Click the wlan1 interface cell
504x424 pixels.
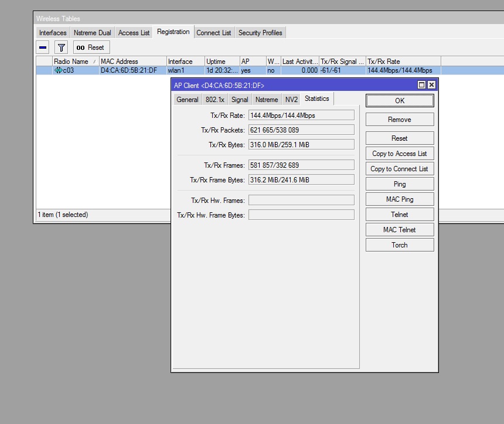coord(186,70)
